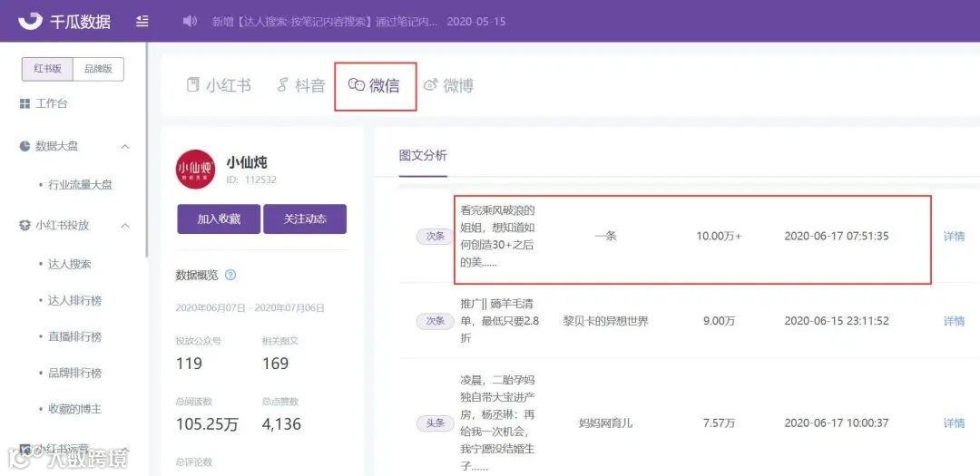This screenshot has height=476, width=980.
Task: Click the 加入收藏 button
Action: [219, 219]
